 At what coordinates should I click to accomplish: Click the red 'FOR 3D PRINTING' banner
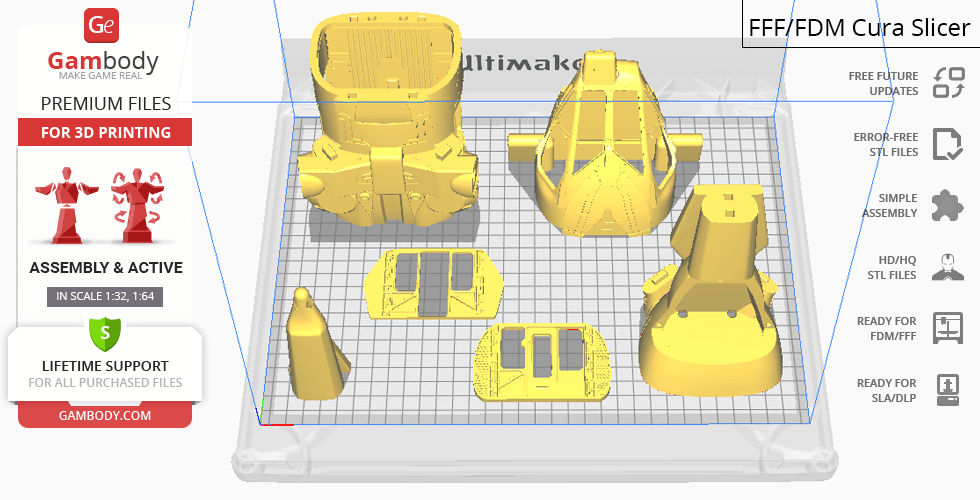(x=105, y=133)
